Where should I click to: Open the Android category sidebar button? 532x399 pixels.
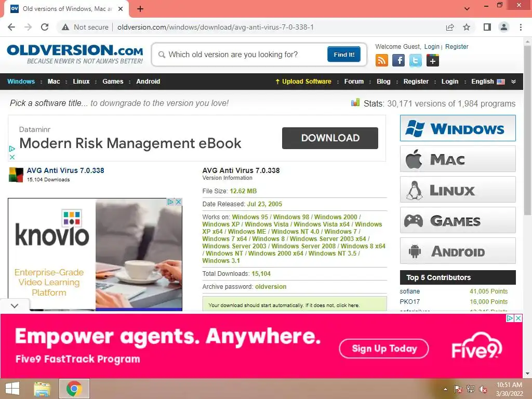[x=458, y=251]
